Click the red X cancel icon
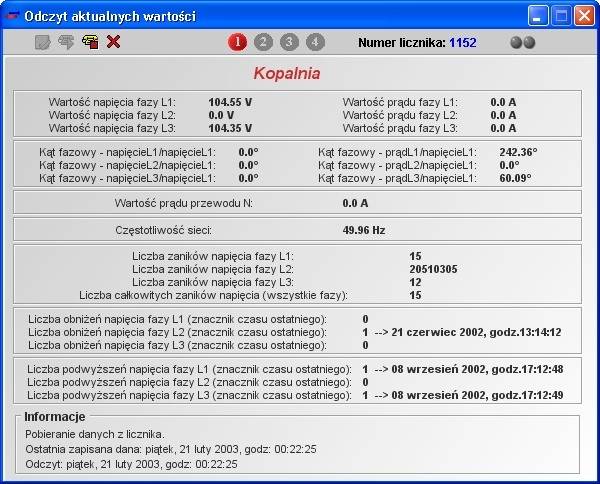 (x=113, y=42)
